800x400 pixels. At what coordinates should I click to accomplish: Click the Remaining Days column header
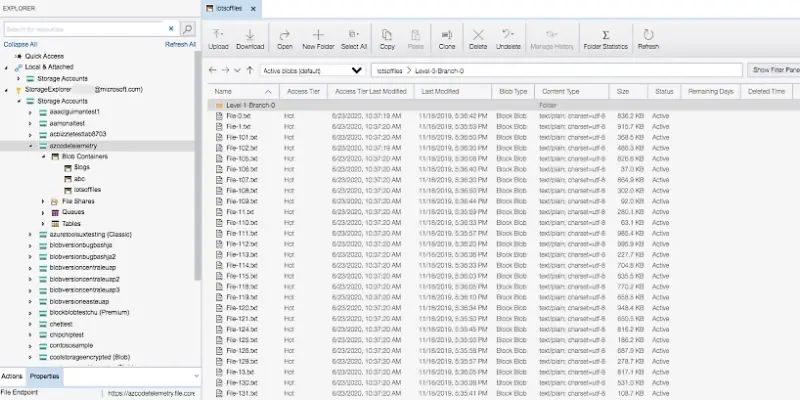pyautogui.click(x=710, y=91)
